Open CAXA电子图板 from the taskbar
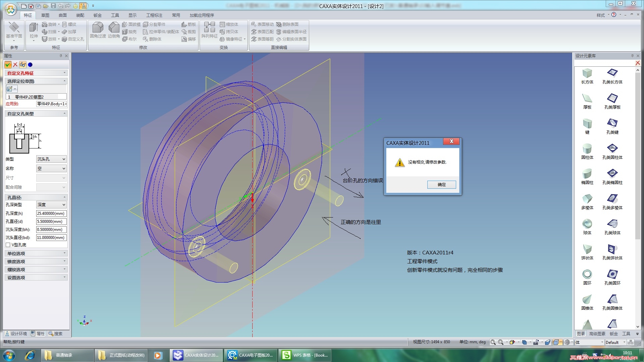 251,355
